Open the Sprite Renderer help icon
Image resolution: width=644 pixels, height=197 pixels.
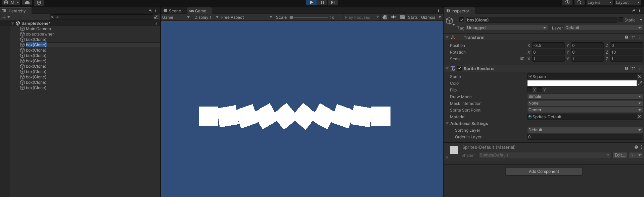click(627, 68)
